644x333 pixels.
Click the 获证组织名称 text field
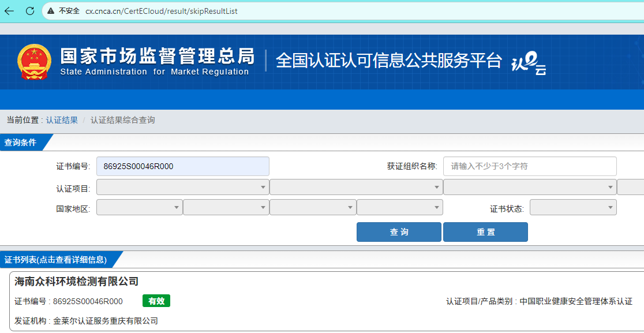[x=529, y=166]
